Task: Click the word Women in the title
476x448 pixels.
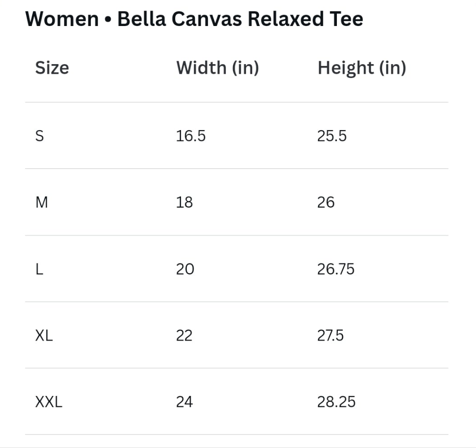Action: [62, 19]
